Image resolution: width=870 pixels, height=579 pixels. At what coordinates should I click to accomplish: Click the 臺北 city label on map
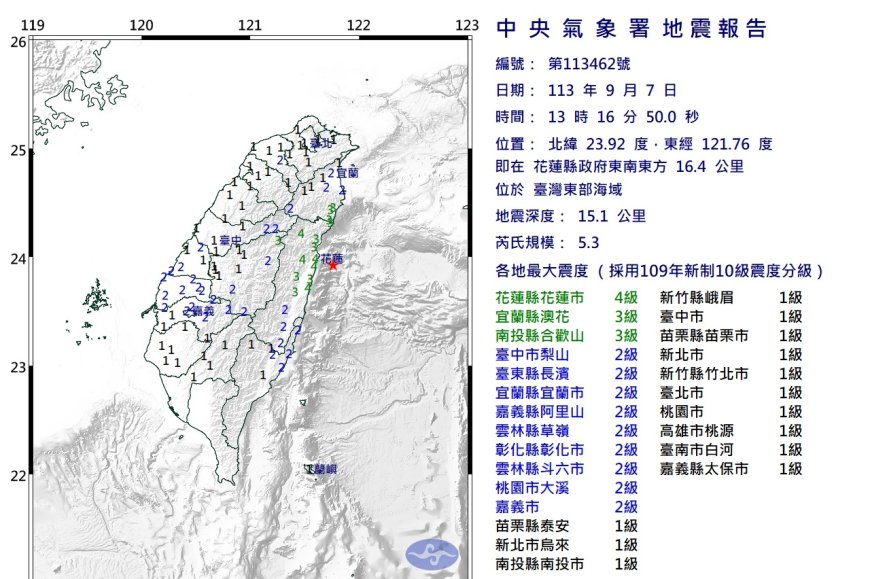(321, 143)
